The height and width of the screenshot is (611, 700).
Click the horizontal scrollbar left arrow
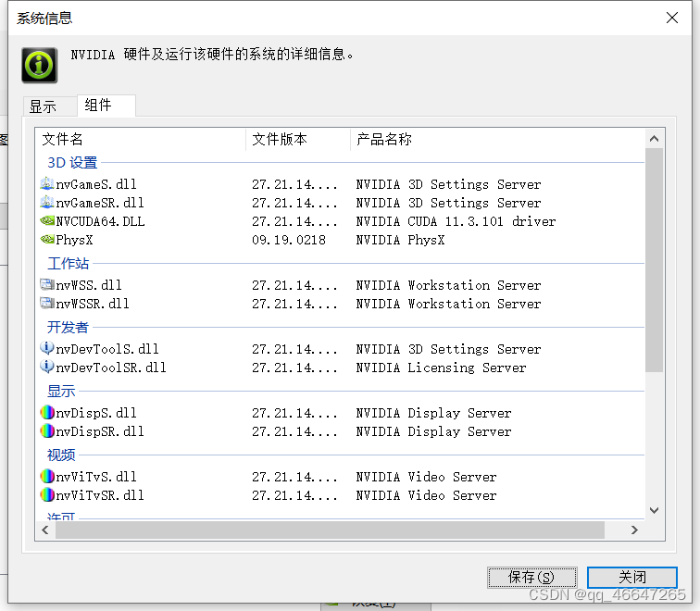45,530
